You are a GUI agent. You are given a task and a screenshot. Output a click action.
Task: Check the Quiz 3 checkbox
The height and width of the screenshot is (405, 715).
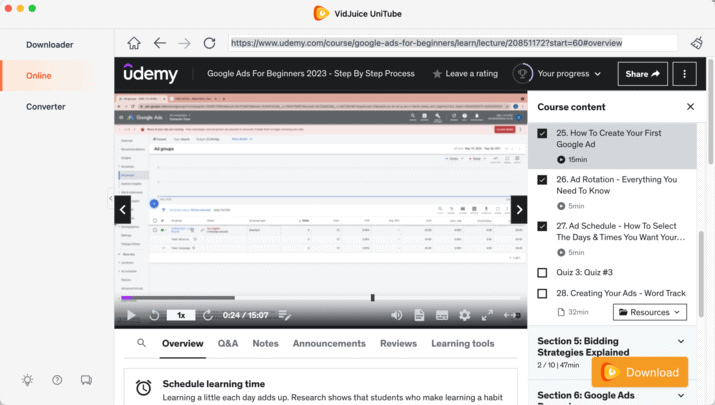[542, 273]
